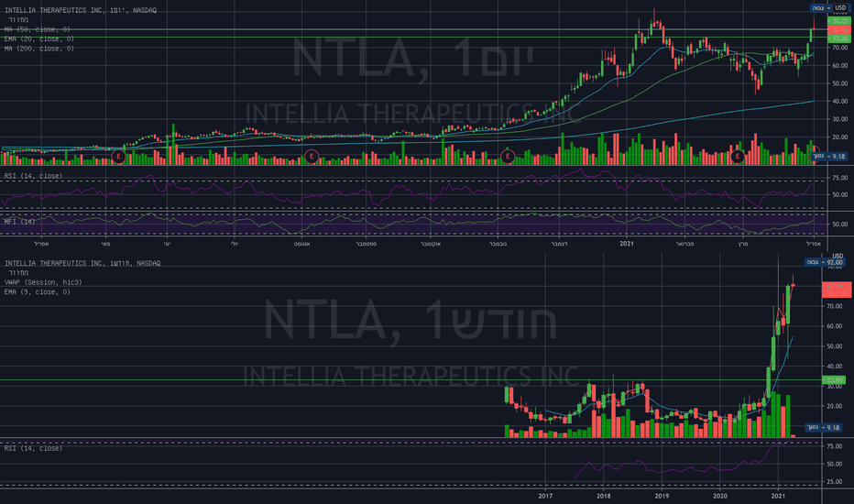The image size is (854, 504).
Task: Click the 25.00 level on monthly RSI axis
Action: [x=835, y=482]
